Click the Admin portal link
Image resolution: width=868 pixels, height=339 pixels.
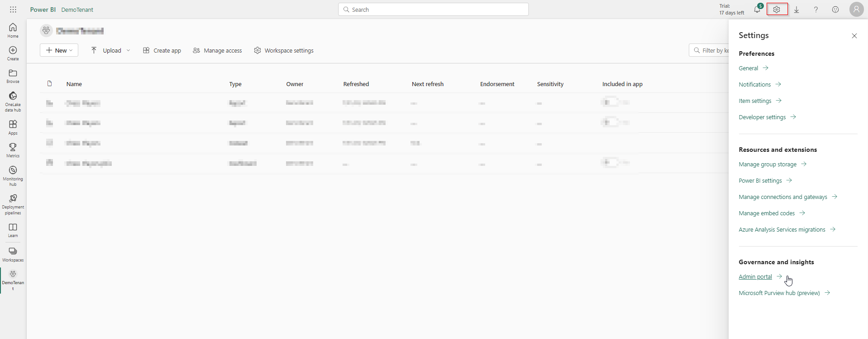click(755, 276)
